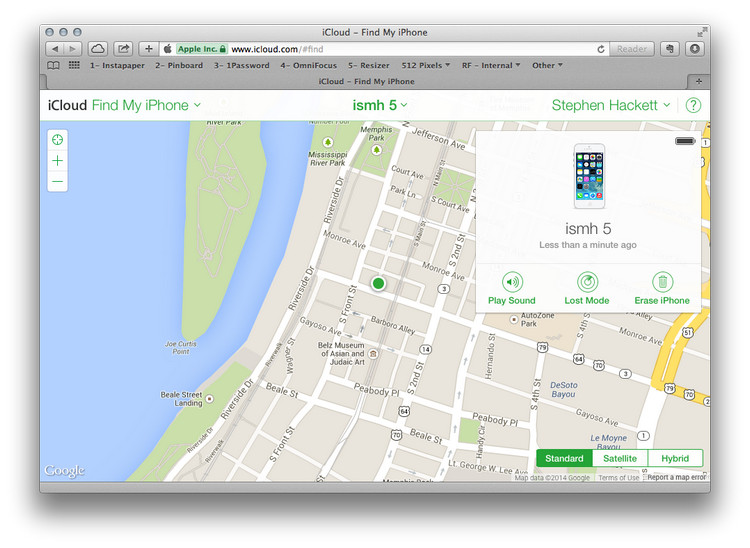
Task: Switch map to Hybrid view
Action: pyautogui.click(x=675, y=458)
